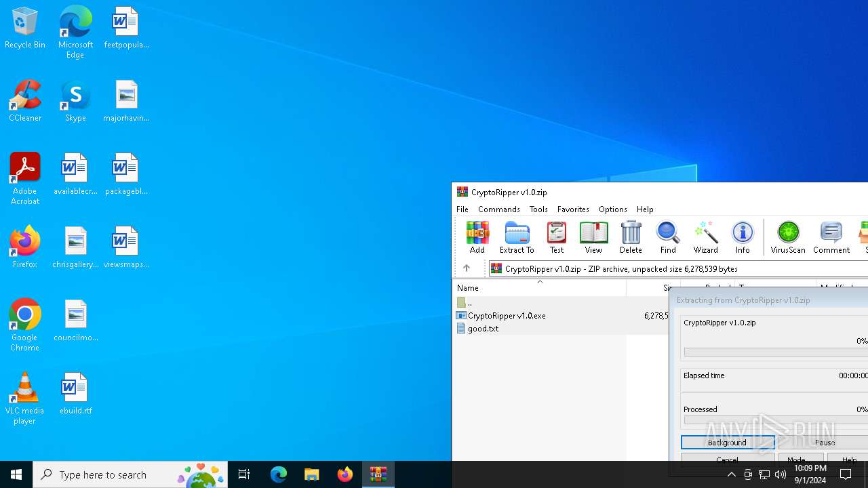This screenshot has width=868, height=488.
Task: Click the Background button in extraction dialog
Action: 728,443
